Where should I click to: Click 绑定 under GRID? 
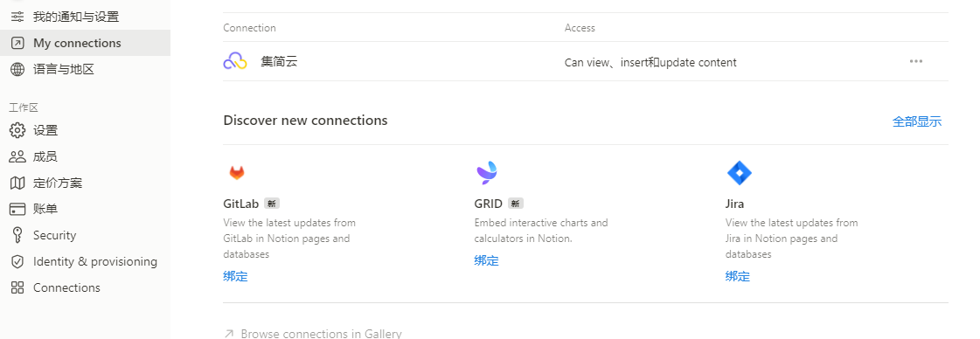(486, 261)
